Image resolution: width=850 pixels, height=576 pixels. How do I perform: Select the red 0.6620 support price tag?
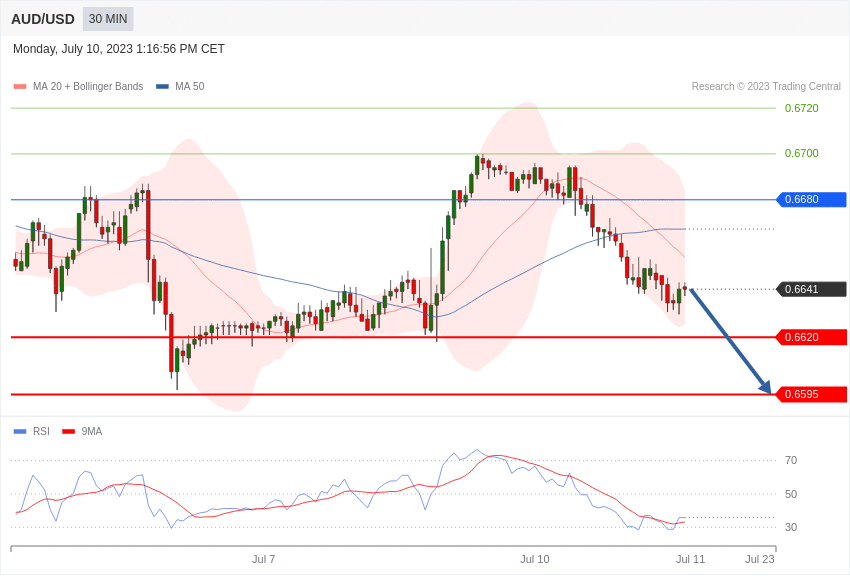coord(812,337)
